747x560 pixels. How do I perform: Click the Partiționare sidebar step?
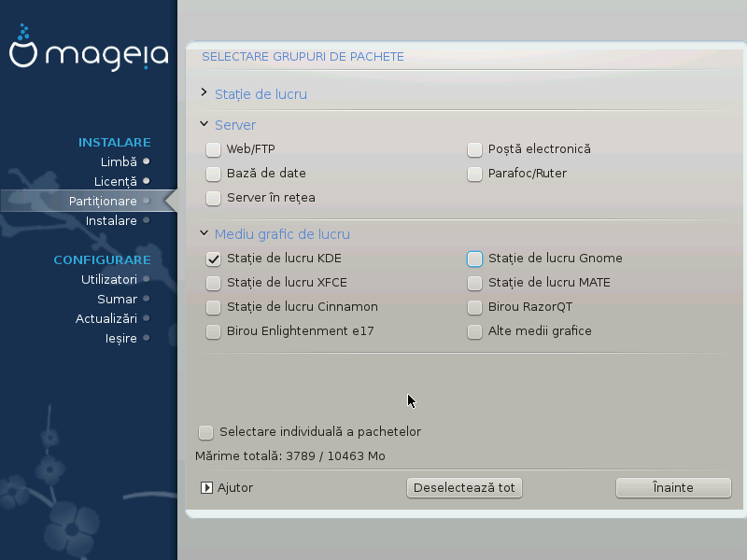coord(103,201)
